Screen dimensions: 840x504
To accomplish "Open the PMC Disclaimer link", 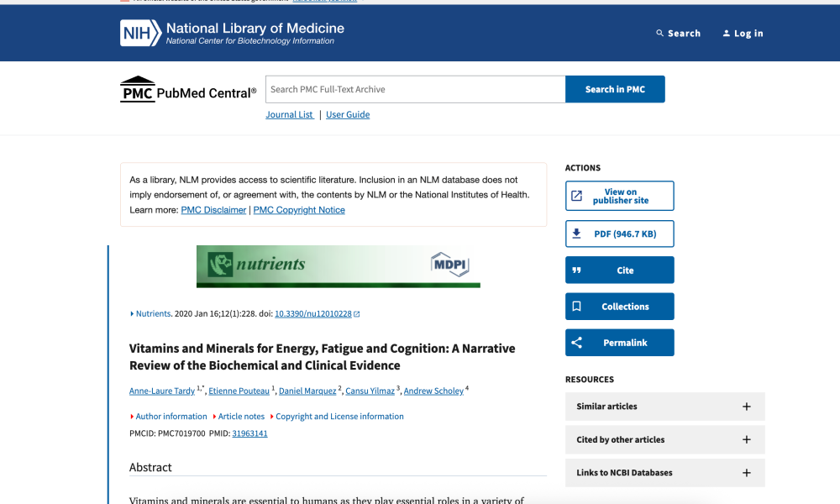I will pos(213,210).
